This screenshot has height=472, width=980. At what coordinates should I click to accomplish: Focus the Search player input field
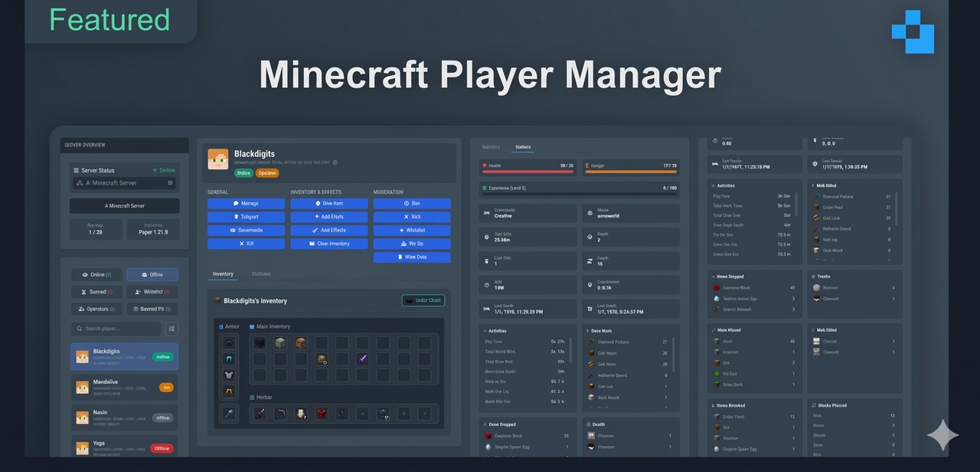tap(116, 329)
